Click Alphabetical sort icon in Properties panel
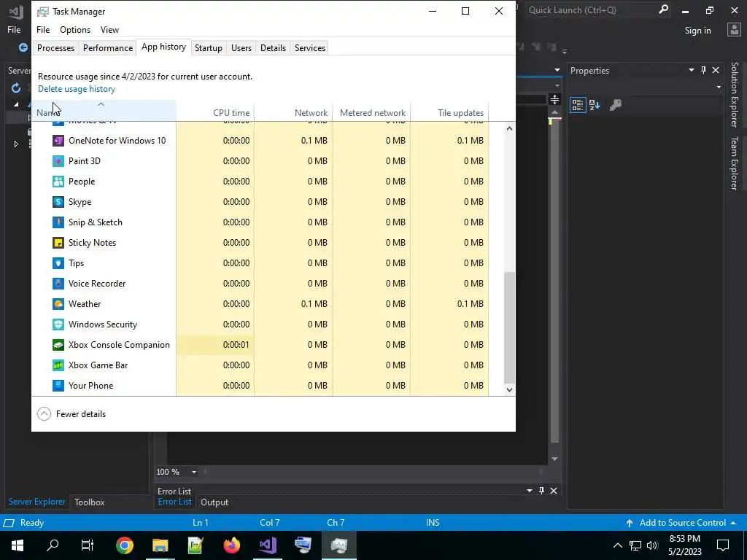 click(x=595, y=105)
